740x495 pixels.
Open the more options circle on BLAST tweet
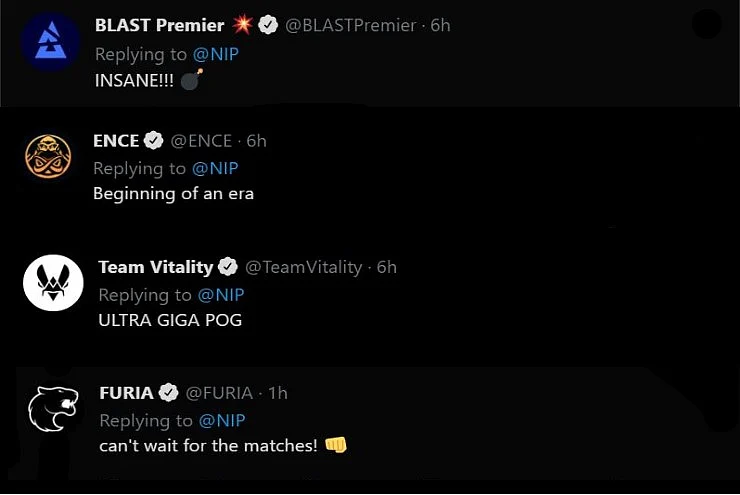706,24
